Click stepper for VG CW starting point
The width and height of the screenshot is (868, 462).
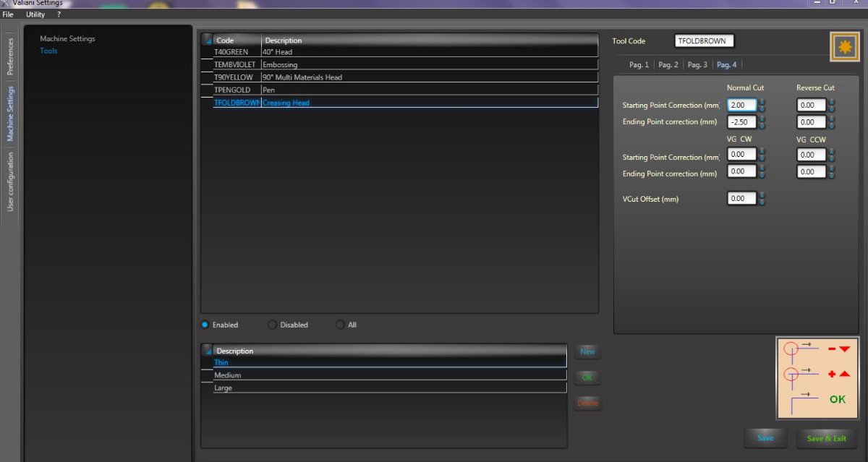762,155
